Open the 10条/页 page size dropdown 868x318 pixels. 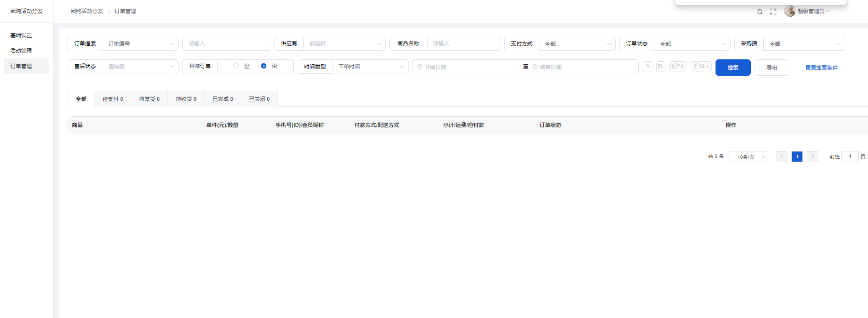click(x=749, y=157)
